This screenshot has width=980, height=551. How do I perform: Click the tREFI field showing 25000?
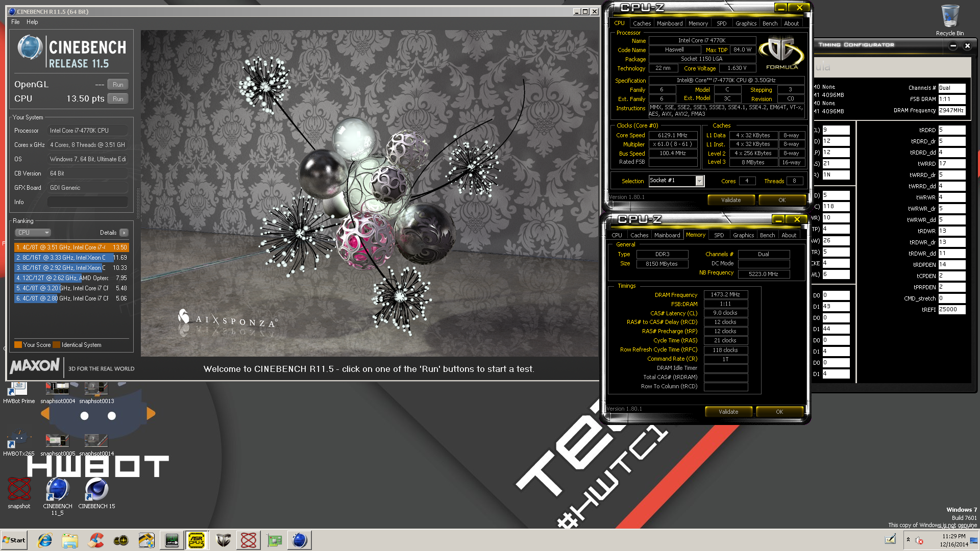[x=952, y=310]
